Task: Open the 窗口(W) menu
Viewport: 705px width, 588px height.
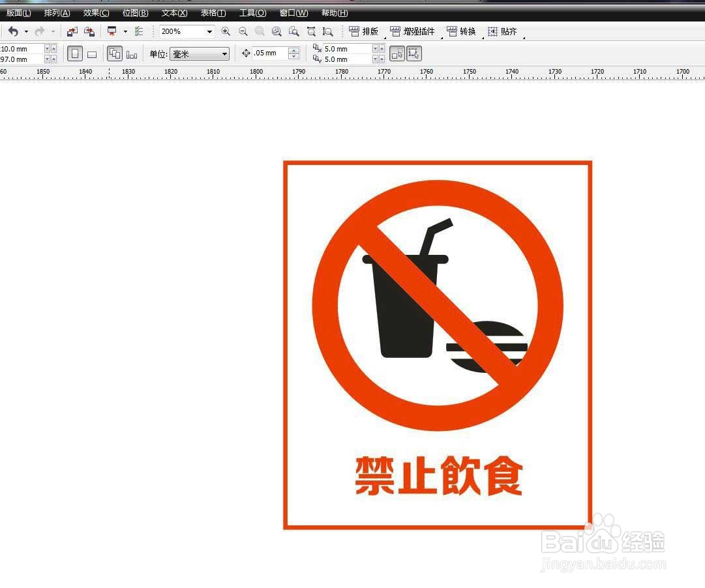Action: click(293, 13)
